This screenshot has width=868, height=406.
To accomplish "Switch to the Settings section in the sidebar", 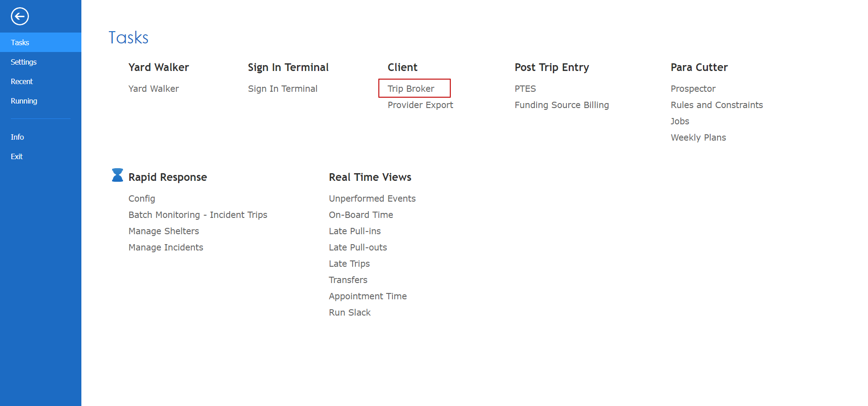I will 24,62.
